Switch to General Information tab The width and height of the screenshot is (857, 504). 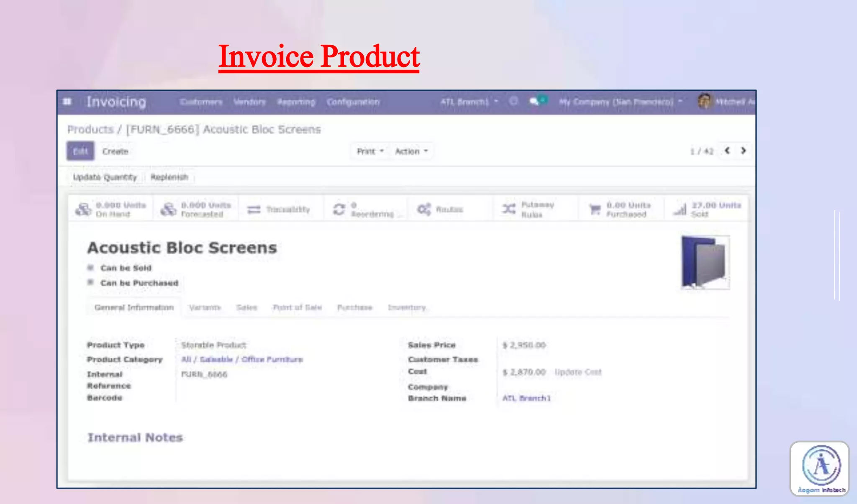point(134,307)
